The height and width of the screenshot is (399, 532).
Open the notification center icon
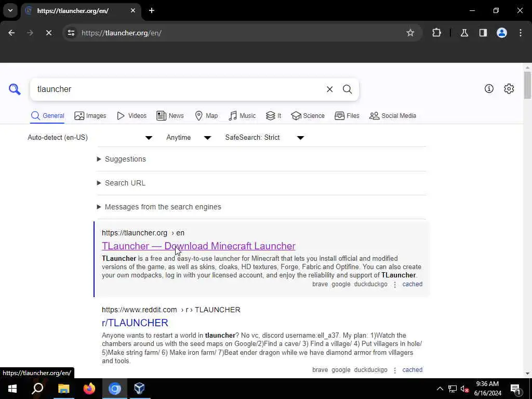515,389
